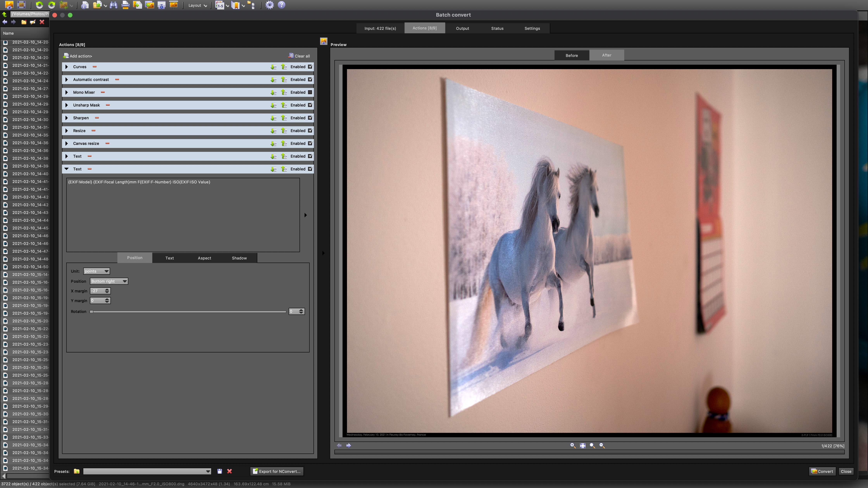This screenshot has height=488, width=868.
Task: Move Resize action up with arrow icon
Action: pyautogui.click(x=284, y=131)
